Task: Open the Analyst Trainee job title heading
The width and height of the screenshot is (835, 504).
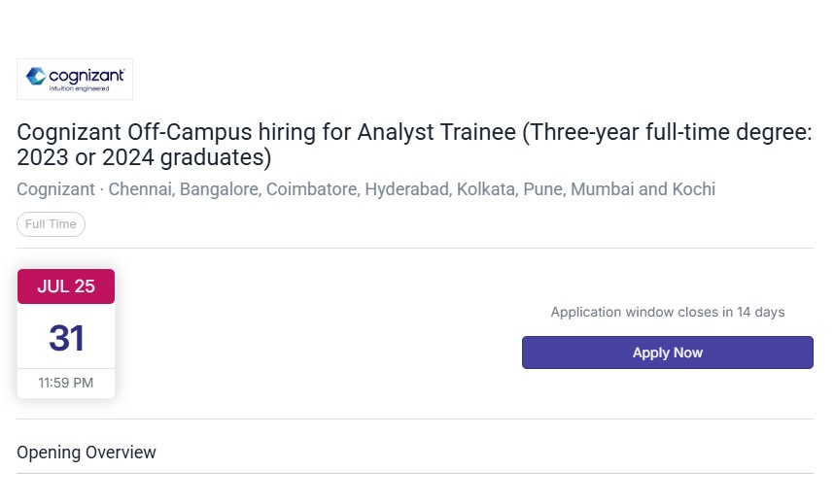Action: [x=414, y=145]
